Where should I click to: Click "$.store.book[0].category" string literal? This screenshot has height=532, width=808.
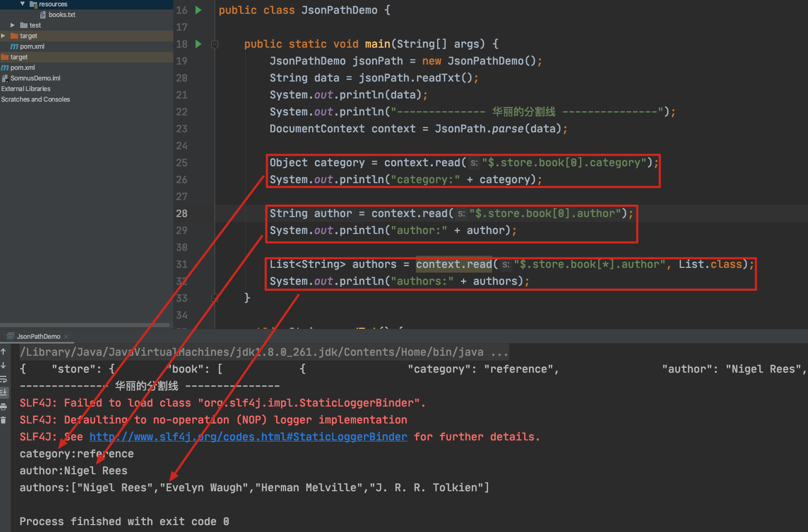(x=564, y=163)
